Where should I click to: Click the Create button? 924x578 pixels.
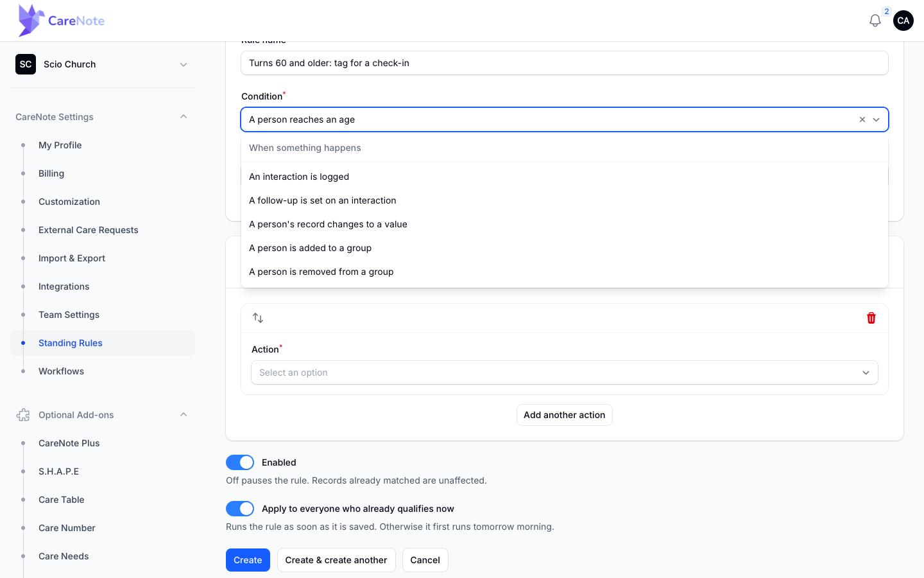click(248, 560)
